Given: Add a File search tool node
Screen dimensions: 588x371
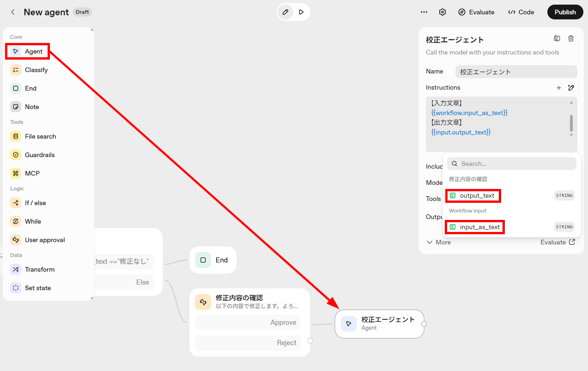Looking at the screenshot, I should [33, 136].
